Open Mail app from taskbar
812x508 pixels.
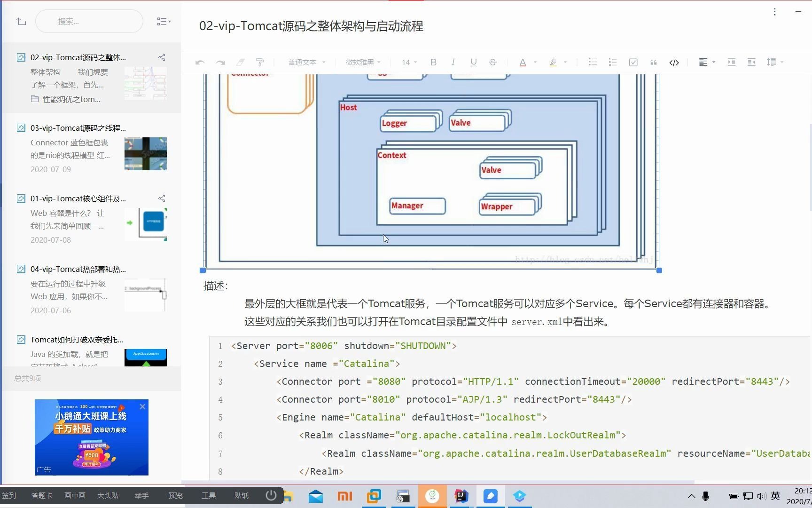tap(316, 496)
